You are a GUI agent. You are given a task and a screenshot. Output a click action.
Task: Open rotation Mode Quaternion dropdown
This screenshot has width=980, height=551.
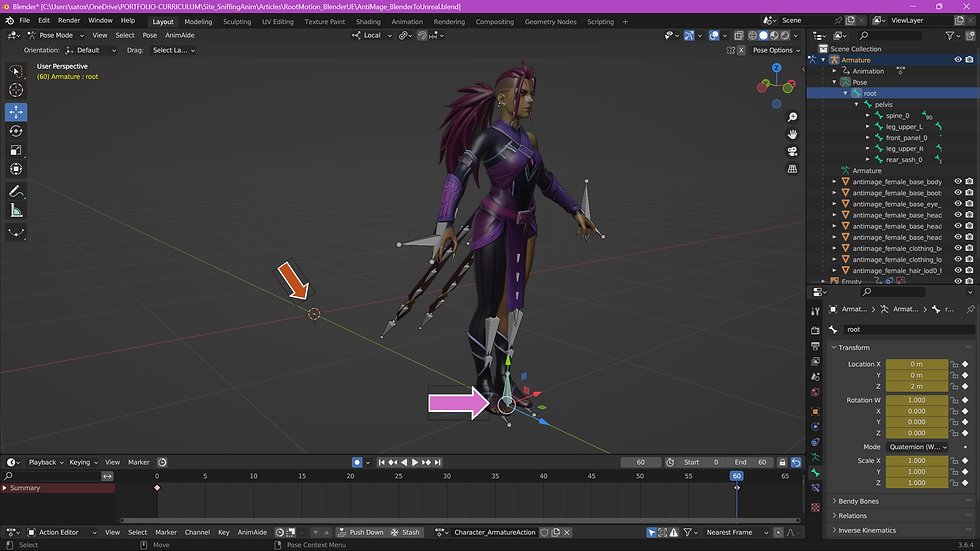tap(918, 447)
